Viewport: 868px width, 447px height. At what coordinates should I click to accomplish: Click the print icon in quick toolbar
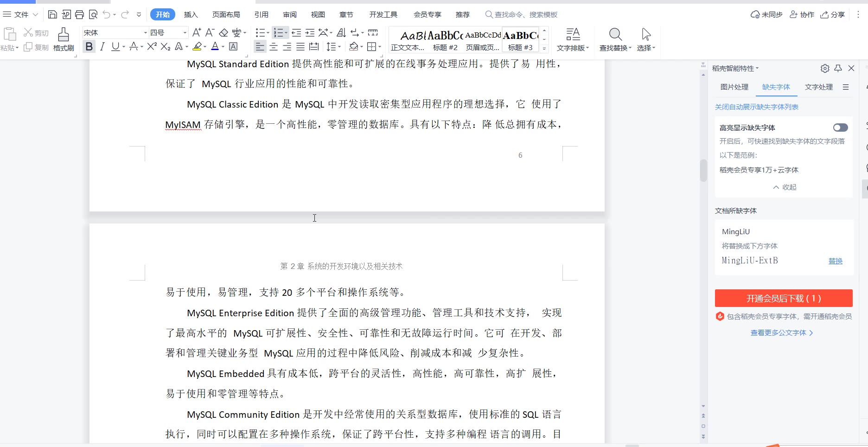point(79,14)
